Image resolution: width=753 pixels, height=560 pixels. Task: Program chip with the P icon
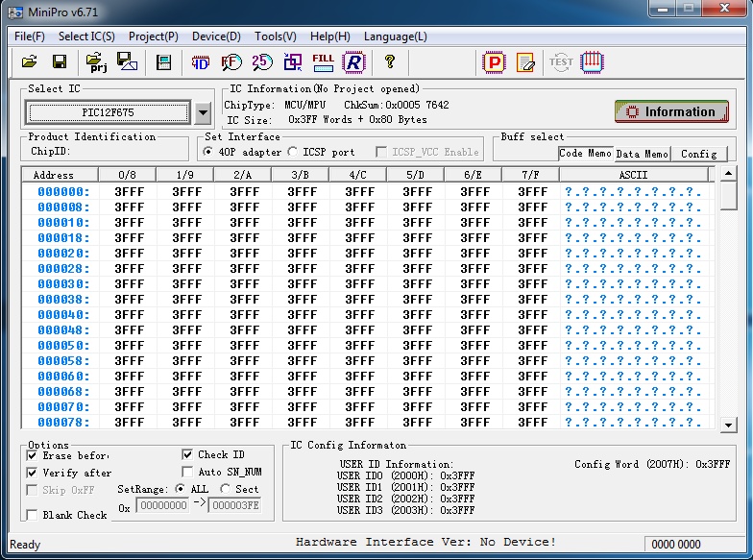(x=494, y=62)
